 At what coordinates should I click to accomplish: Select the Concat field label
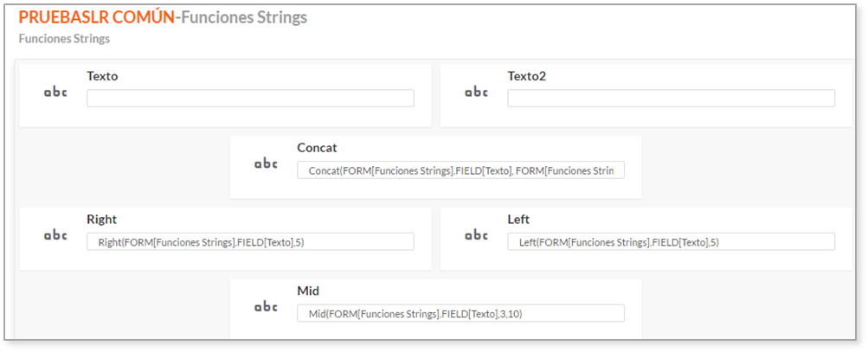click(318, 148)
